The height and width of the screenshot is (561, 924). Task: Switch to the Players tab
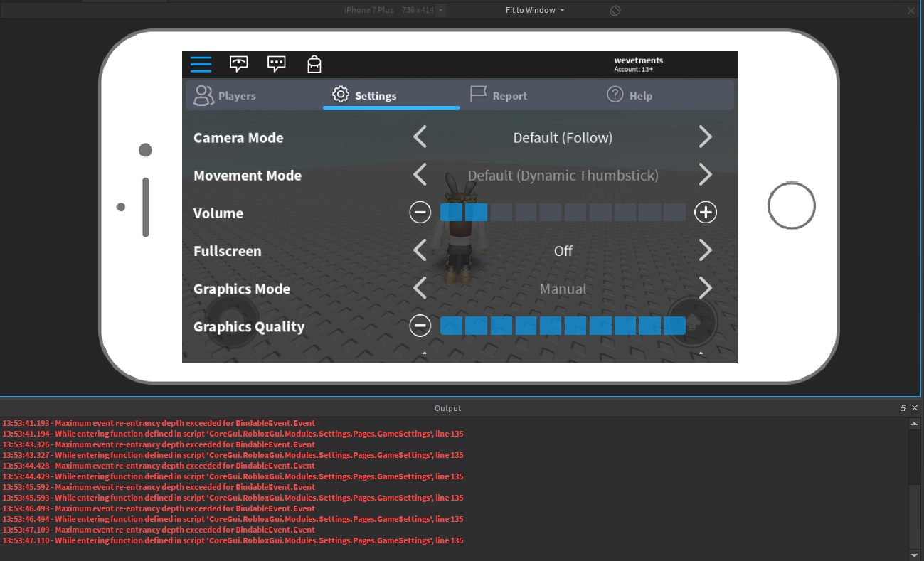[225, 95]
